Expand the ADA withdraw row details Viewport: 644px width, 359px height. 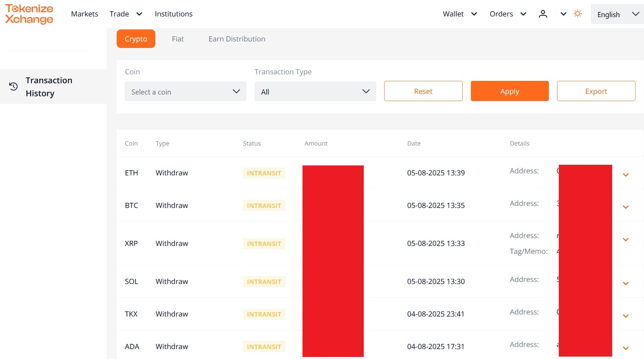[626, 348]
